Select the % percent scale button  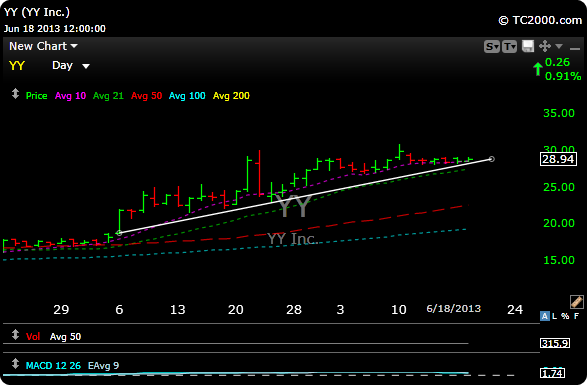click(565, 316)
